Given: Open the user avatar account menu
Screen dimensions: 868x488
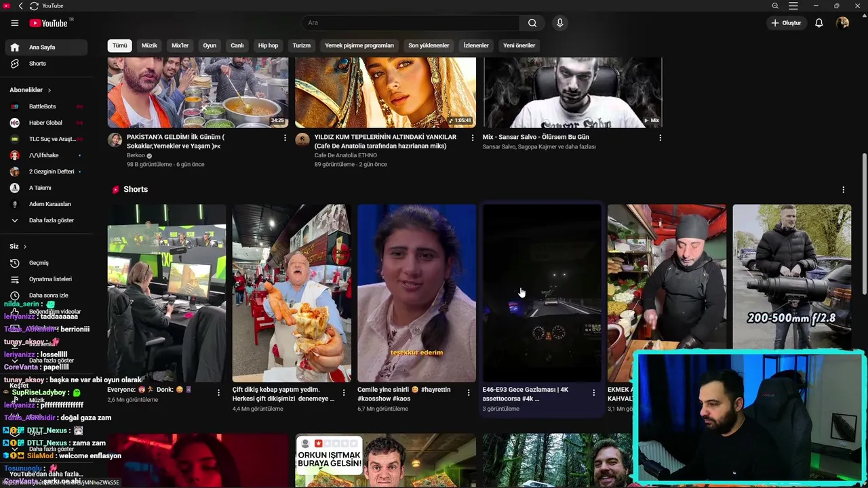Looking at the screenshot, I should point(842,23).
